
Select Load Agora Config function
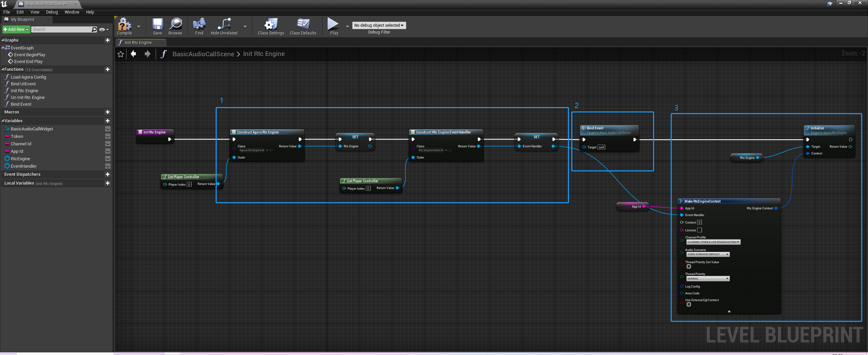pyautogui.click(x=28, y=77)
